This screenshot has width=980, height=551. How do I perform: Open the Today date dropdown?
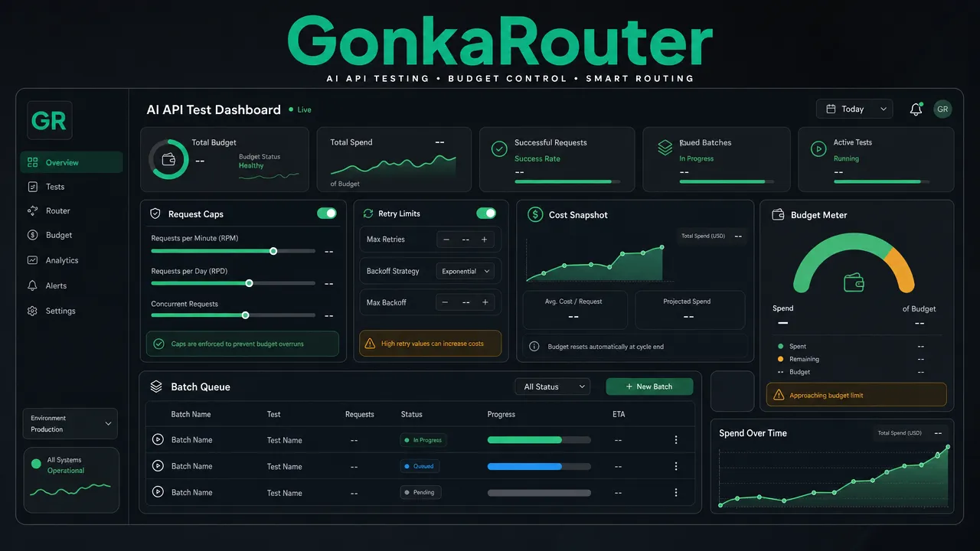tap(854, 109)
